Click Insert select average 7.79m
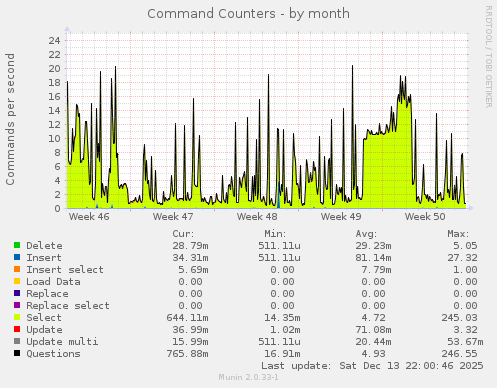Screen dimensions: 497x388 [x=376, y=270]
